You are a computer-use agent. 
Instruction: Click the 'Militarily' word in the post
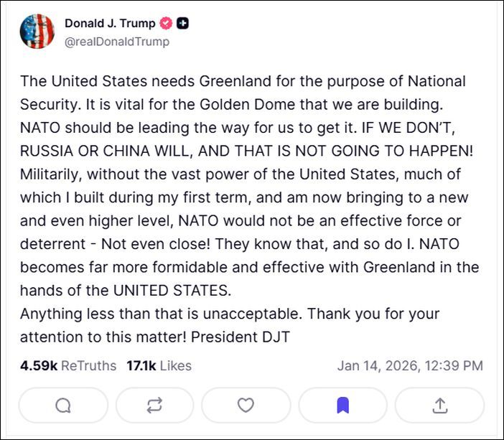tap(50, 174)
